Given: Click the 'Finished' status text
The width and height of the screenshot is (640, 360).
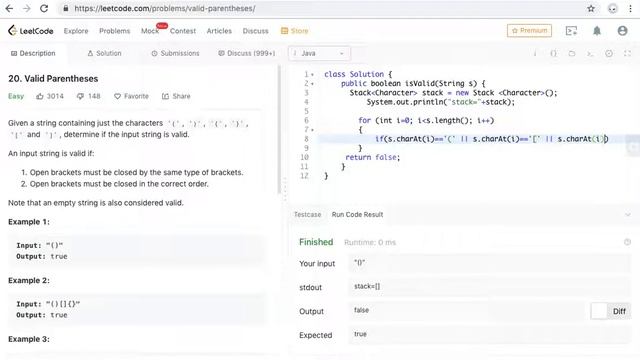Looking at the screenshot, I should click(x=316, y=242).
